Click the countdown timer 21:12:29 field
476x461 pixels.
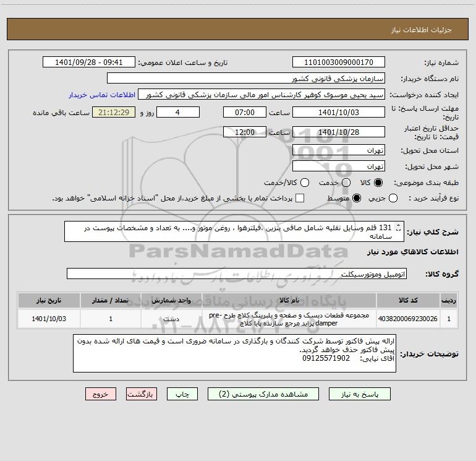tap(114, 113)
